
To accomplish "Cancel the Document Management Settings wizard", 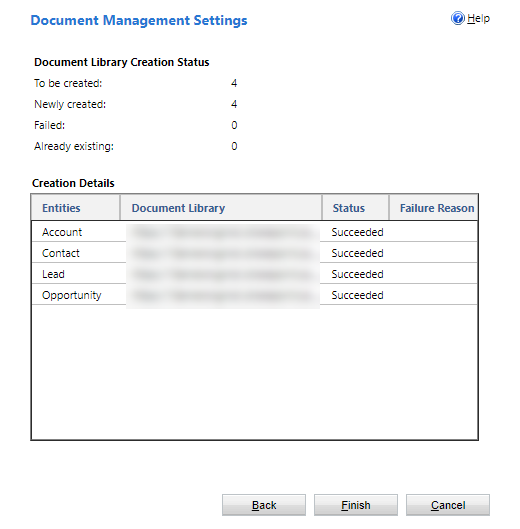I will [448, 505].
